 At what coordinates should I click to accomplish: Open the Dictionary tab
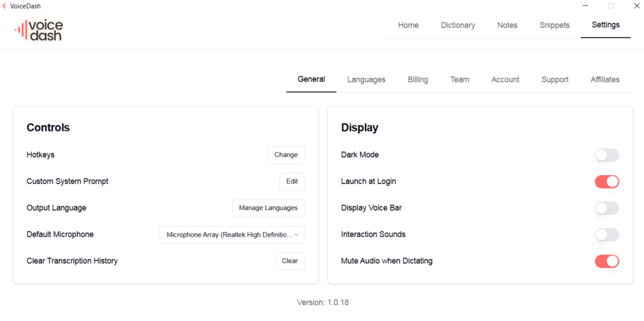458,25
